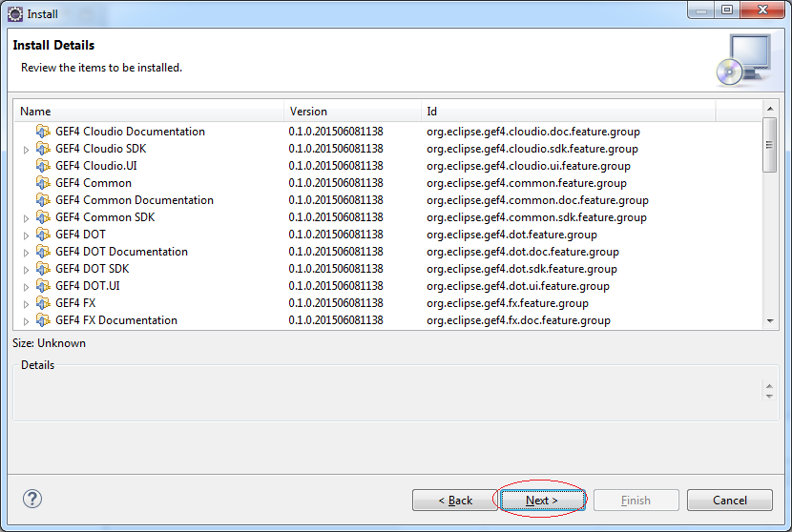
Task: Sort by the Version column header
Action: 352,111
